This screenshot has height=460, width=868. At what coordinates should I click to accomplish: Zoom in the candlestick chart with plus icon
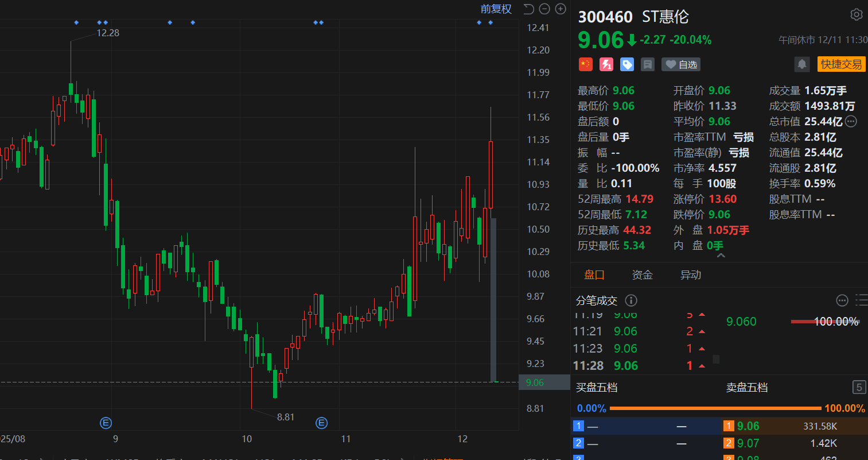click(x=560, y=9)
